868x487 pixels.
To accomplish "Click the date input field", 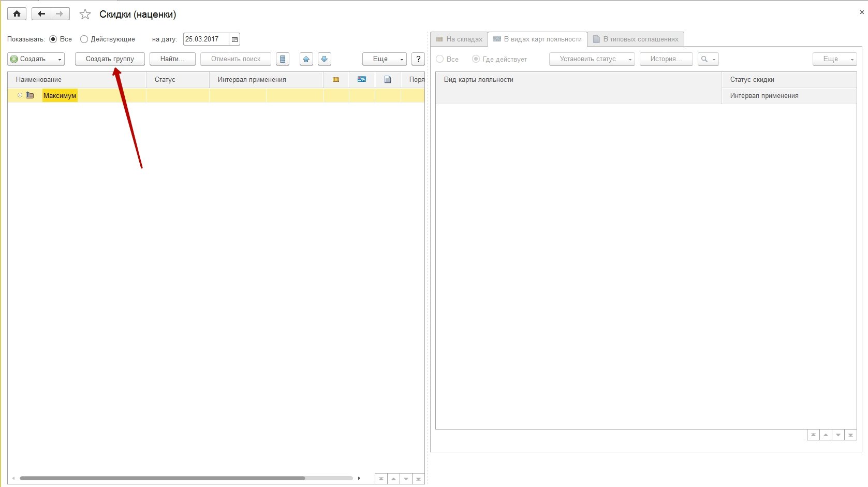I will [x=205, y=39].
